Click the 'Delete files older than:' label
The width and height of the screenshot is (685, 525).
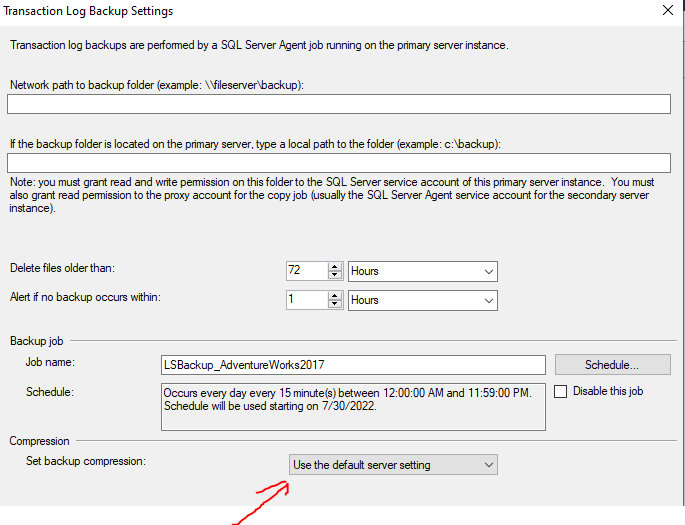click(62, 268)
